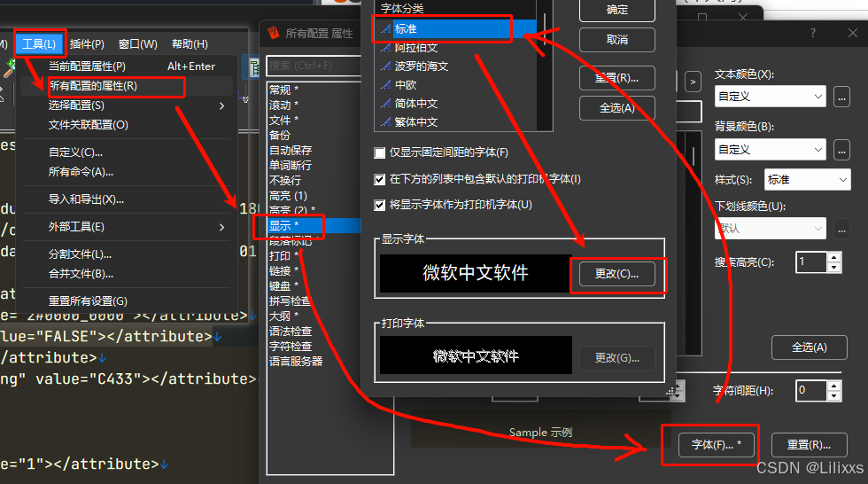Viewport: 868px width, 484px height.
Task: Increase 搜索高亮(C) spinner value
Action: [x=834, y=257]
